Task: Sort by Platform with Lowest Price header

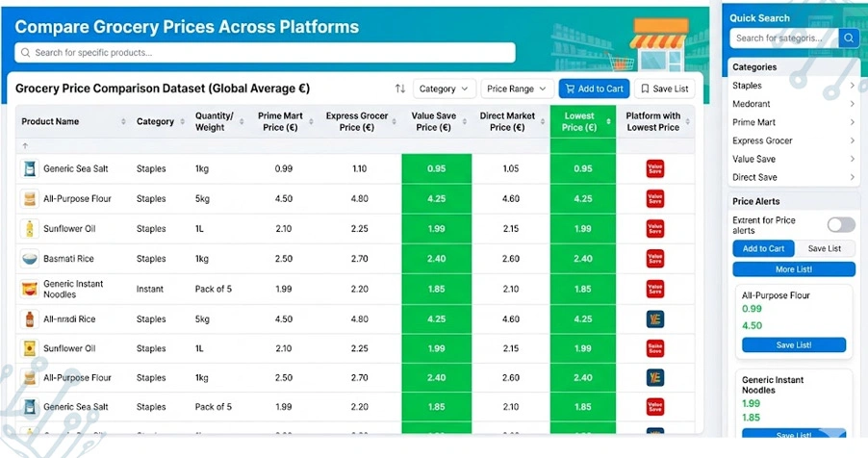Action: click(x=652, y=121)
